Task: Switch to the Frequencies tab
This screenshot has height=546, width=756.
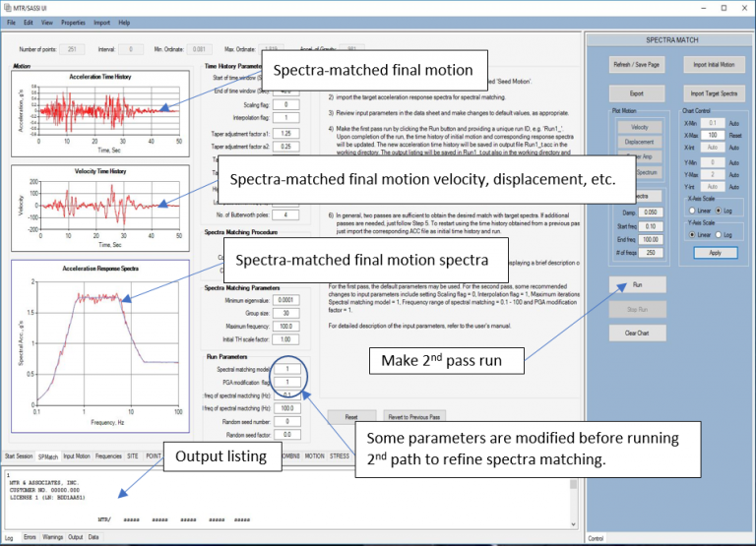Action: coord(108,456)
